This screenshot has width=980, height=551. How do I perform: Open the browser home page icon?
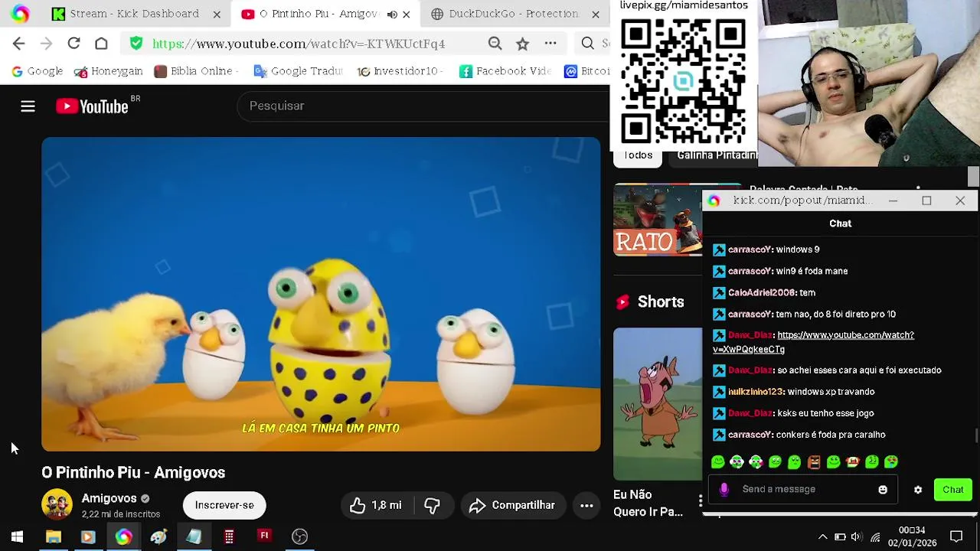(101, 44)
